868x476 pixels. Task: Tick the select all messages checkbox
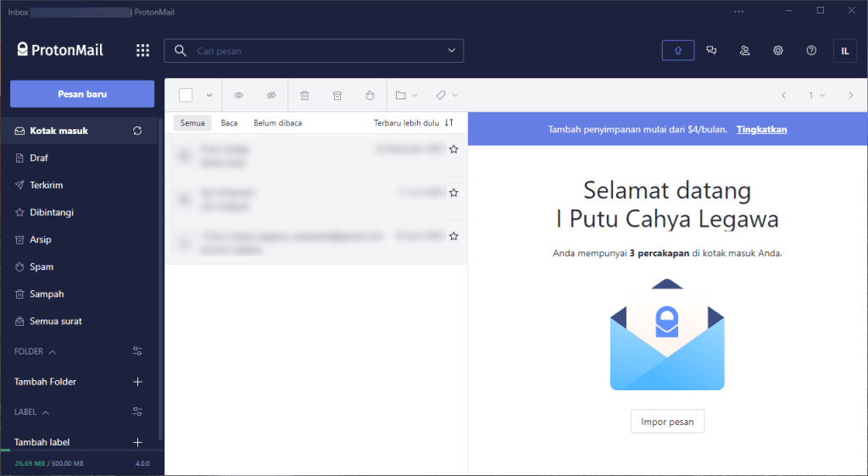click(186, 95)
